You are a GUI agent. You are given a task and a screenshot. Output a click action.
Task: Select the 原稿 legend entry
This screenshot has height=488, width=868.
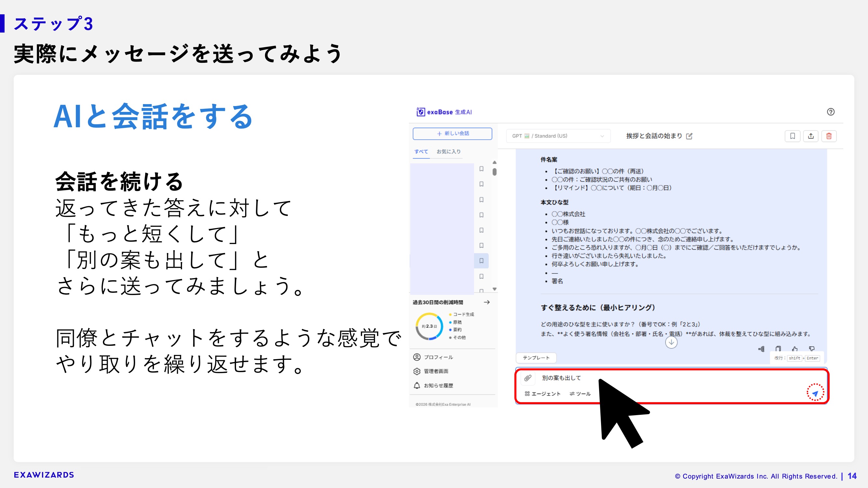[455, 322]
